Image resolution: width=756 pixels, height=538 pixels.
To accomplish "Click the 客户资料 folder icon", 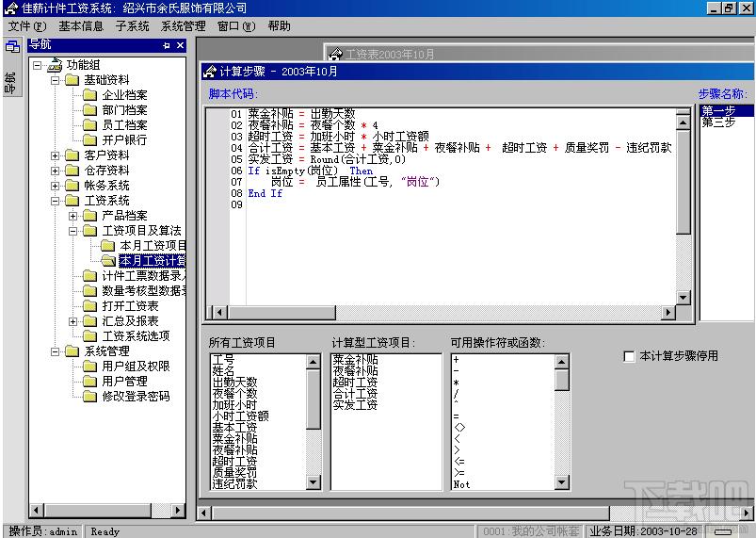I will [72, 155].
